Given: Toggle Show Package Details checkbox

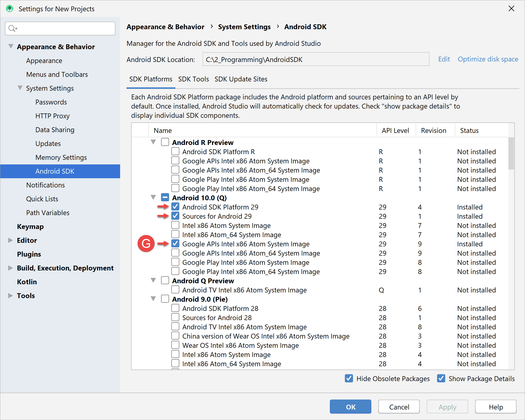Looking at the screenshot, I should click(441, 378).
